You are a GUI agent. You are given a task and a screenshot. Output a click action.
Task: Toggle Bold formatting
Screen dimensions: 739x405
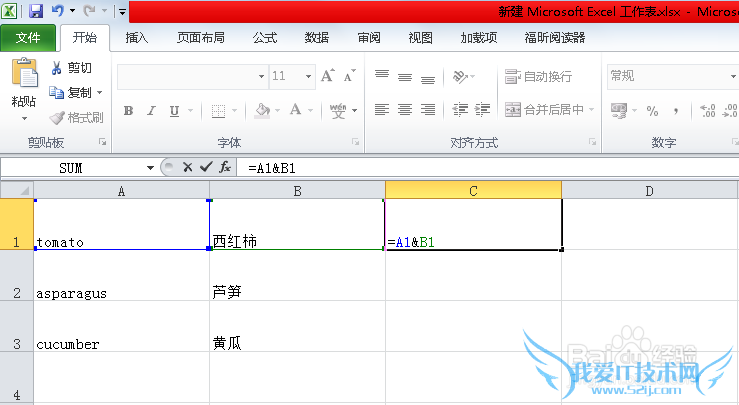128,111
